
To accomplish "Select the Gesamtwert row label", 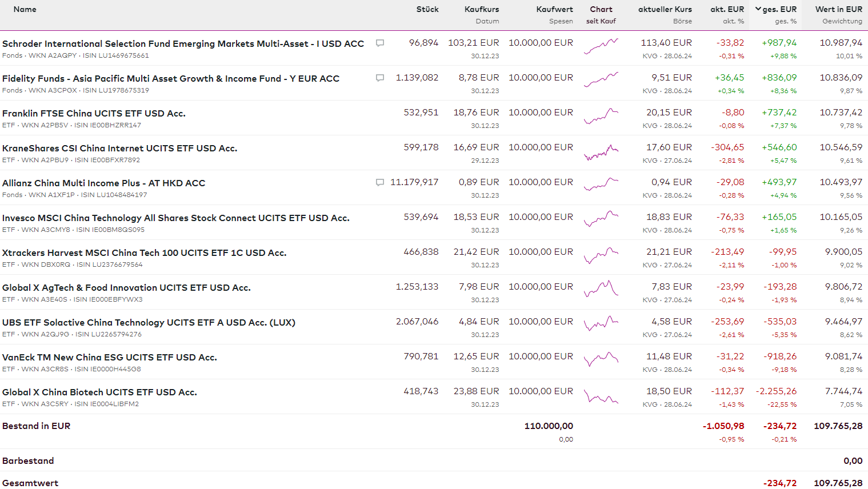I will [30, 483].
